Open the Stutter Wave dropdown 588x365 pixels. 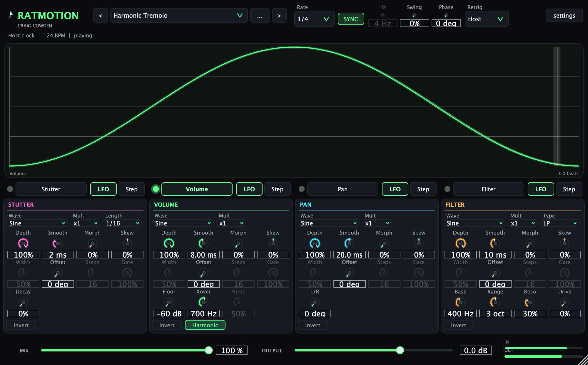37,223
